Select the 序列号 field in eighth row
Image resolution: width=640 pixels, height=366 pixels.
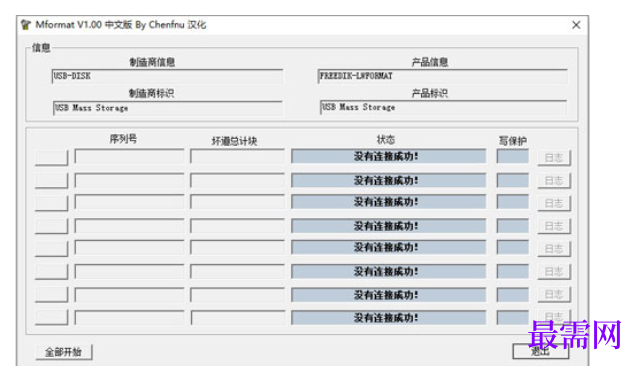click(x=129, y=318)
